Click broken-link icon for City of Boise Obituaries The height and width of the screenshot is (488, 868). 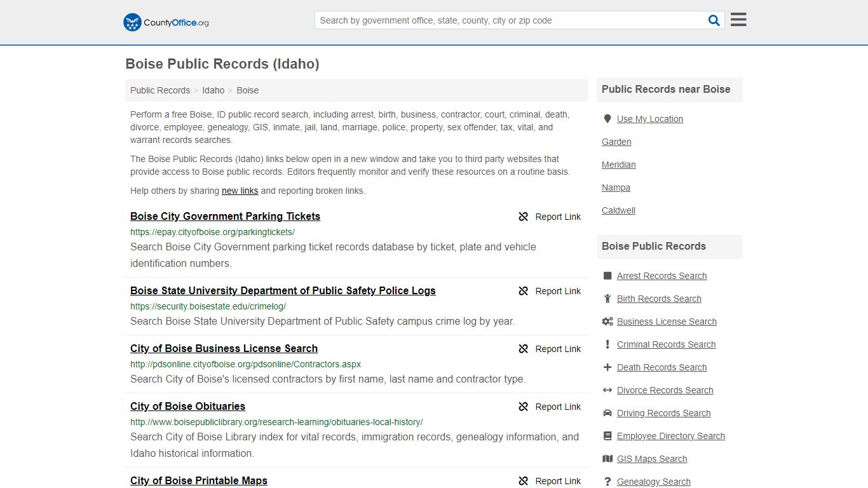[x=524, y=407]
